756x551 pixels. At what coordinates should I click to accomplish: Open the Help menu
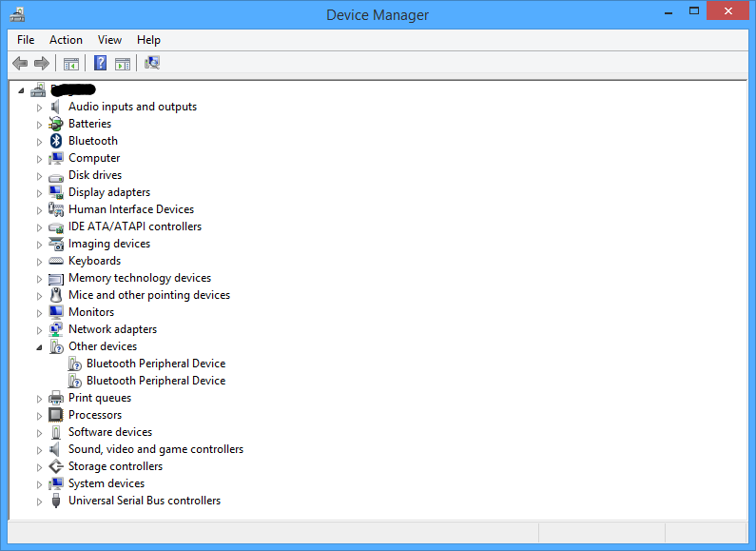point(148,40)
